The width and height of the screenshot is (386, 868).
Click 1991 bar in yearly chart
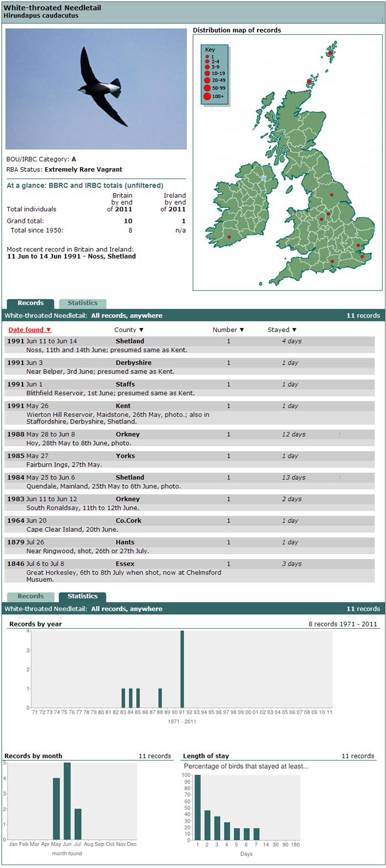(x=182, y=669)
